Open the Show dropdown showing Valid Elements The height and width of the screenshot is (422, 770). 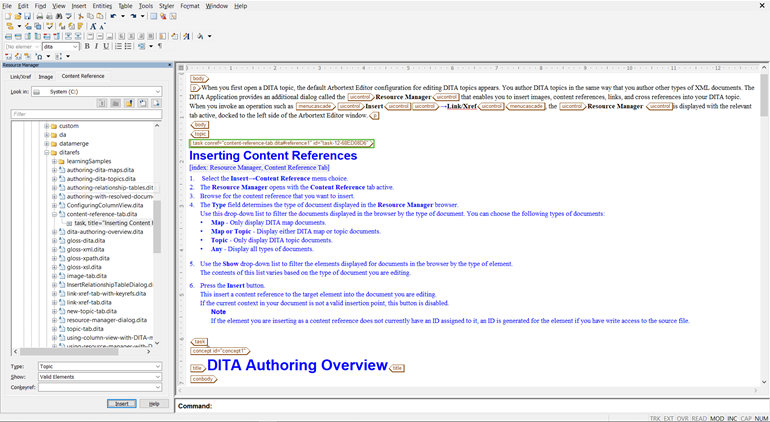click(100, 377)
